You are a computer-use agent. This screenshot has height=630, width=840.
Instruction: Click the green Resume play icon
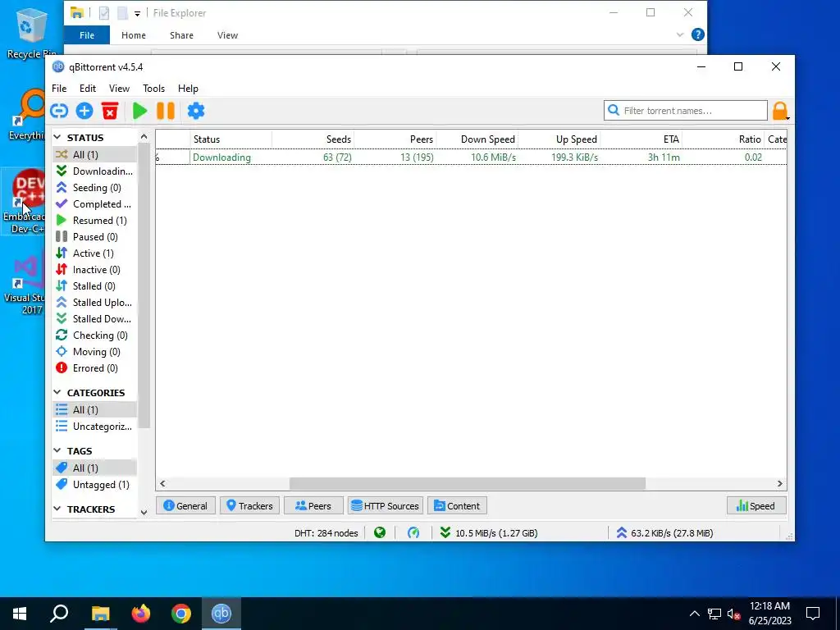(x=139, y=111)
